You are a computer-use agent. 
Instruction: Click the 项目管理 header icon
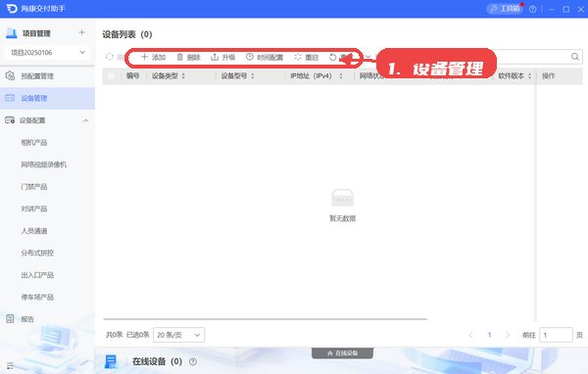coord(12,33)
